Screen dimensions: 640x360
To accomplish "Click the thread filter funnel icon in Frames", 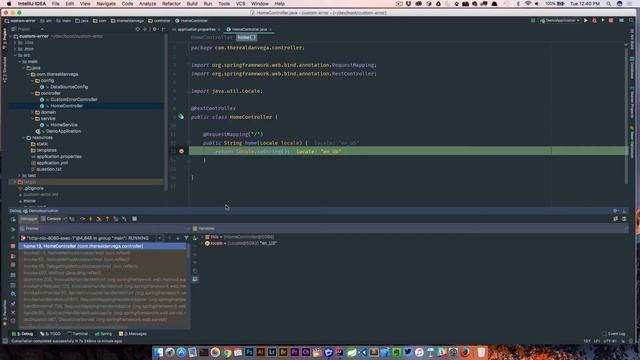I will point(186,238).
